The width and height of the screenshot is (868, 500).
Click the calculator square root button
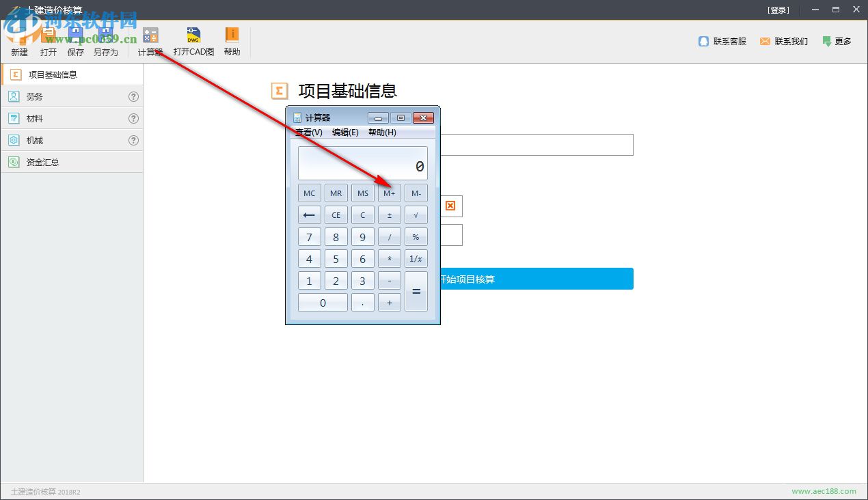[x=416, y=215]
